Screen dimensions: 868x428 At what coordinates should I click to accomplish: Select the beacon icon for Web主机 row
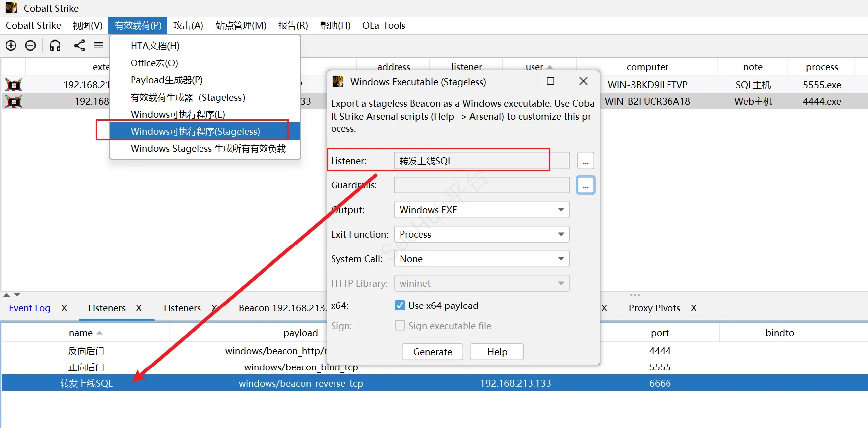[14, 101]
